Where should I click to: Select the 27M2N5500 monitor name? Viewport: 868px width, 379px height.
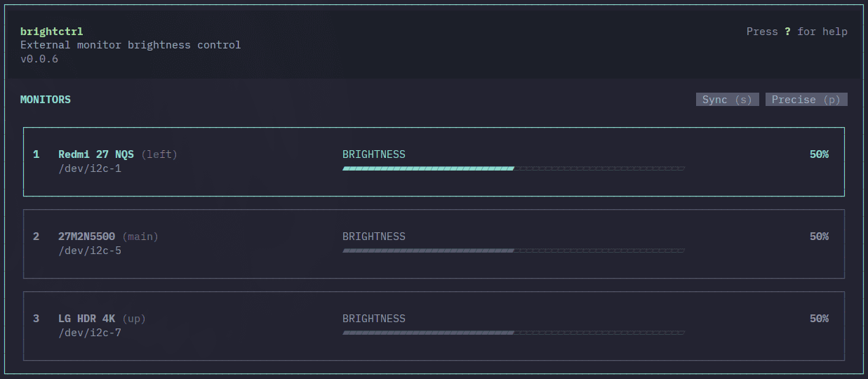86,237
